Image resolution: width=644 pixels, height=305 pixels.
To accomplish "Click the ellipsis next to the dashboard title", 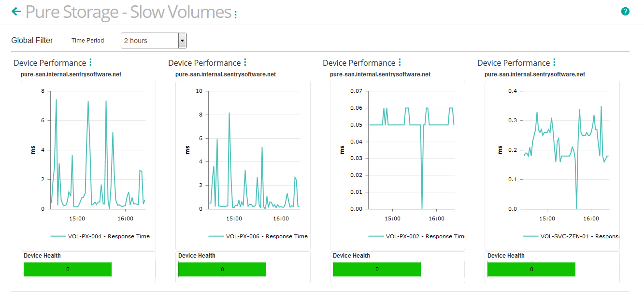I will click(235, 13).
